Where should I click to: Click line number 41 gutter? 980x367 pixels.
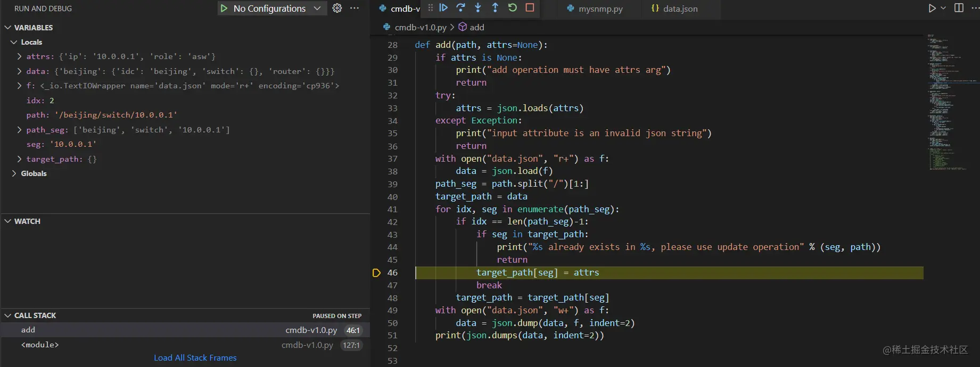392,210
